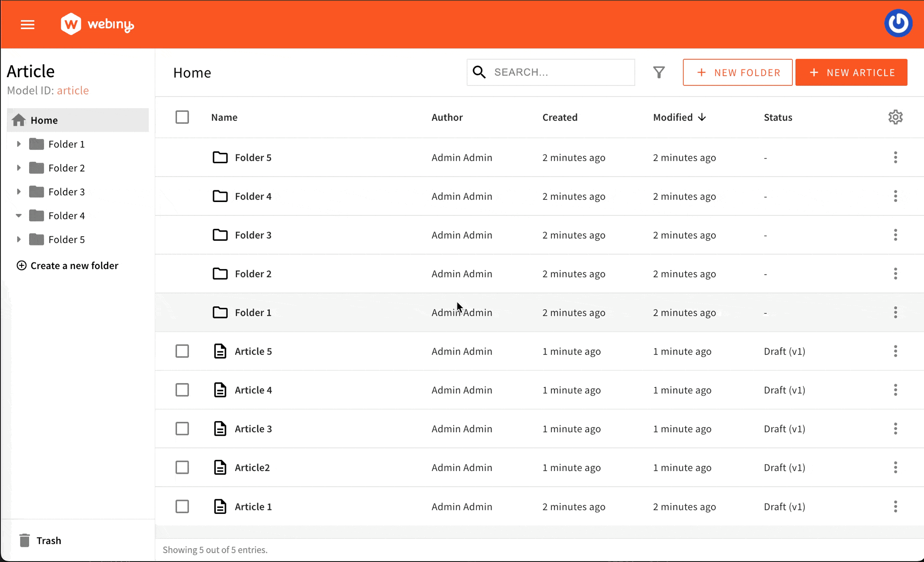Expand Folder 1 in the sidebar tree
Image resolution: width=924 pixels, height=562 pixels.
click(x=18, y=144)
